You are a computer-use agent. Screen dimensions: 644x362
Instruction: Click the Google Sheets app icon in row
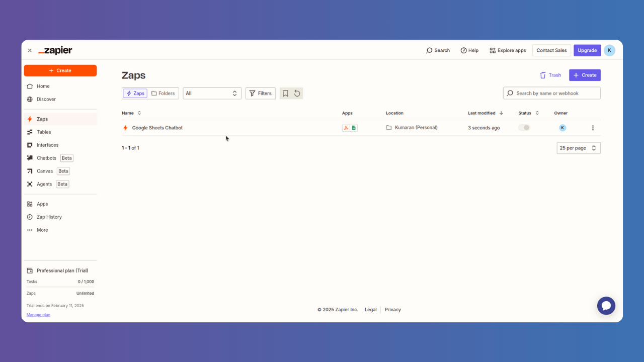click(x=354, y=128)
